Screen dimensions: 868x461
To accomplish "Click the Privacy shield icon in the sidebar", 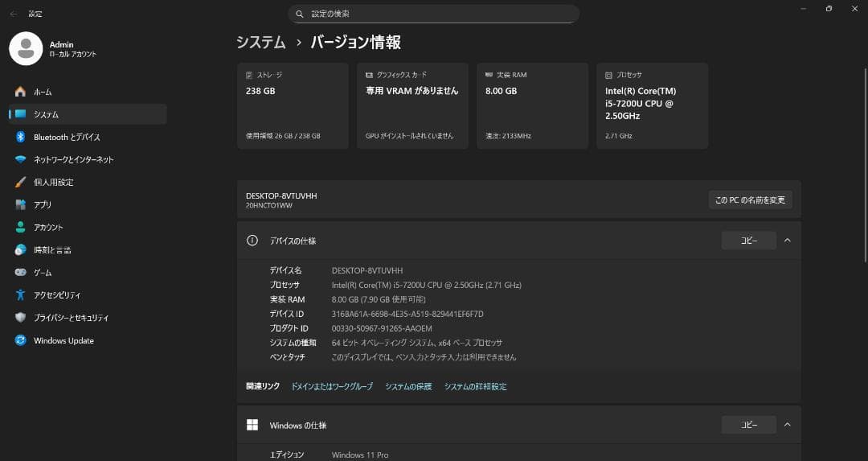I will (20, 318).
